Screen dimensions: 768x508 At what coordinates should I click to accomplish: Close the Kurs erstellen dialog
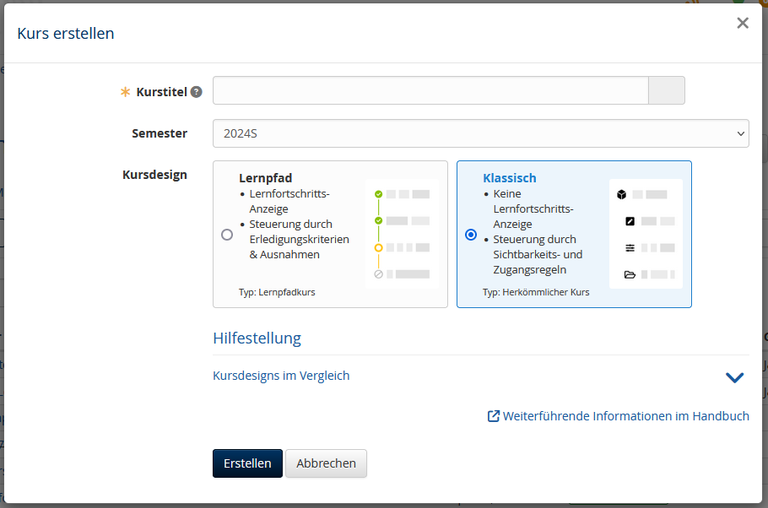pos(743,23)
